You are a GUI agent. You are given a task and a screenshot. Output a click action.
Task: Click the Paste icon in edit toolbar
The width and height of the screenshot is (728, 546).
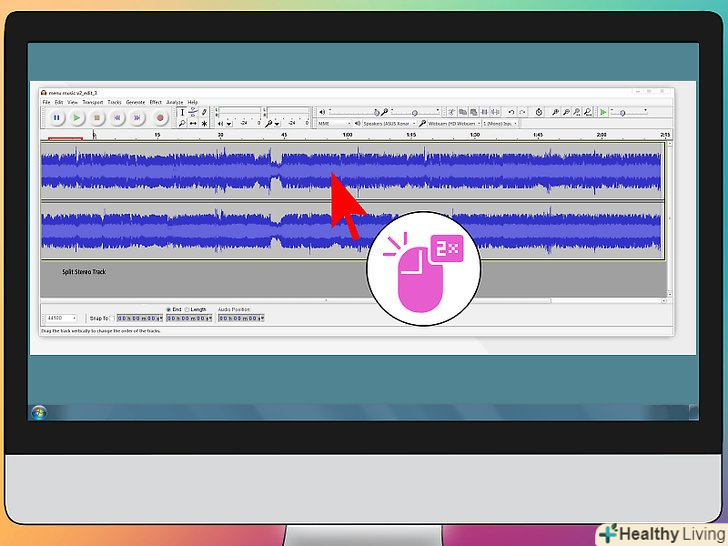tap(474, 112)
